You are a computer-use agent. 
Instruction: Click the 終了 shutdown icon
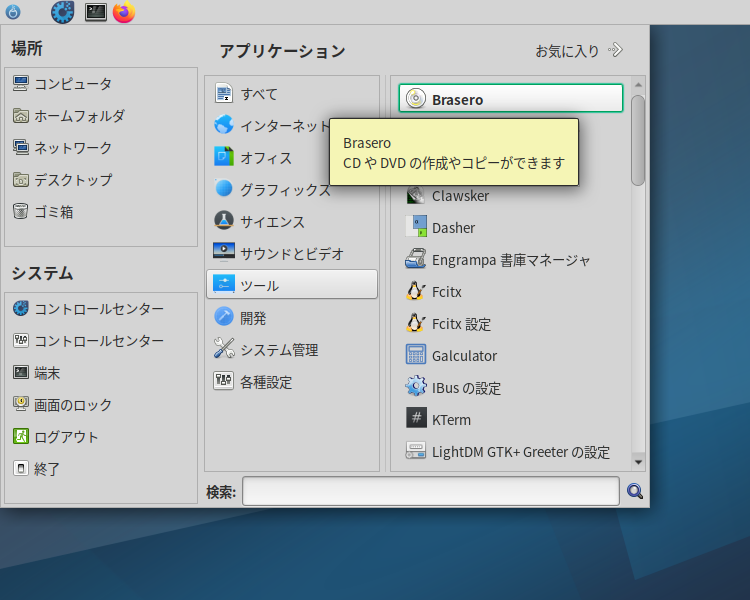(21, 468)
